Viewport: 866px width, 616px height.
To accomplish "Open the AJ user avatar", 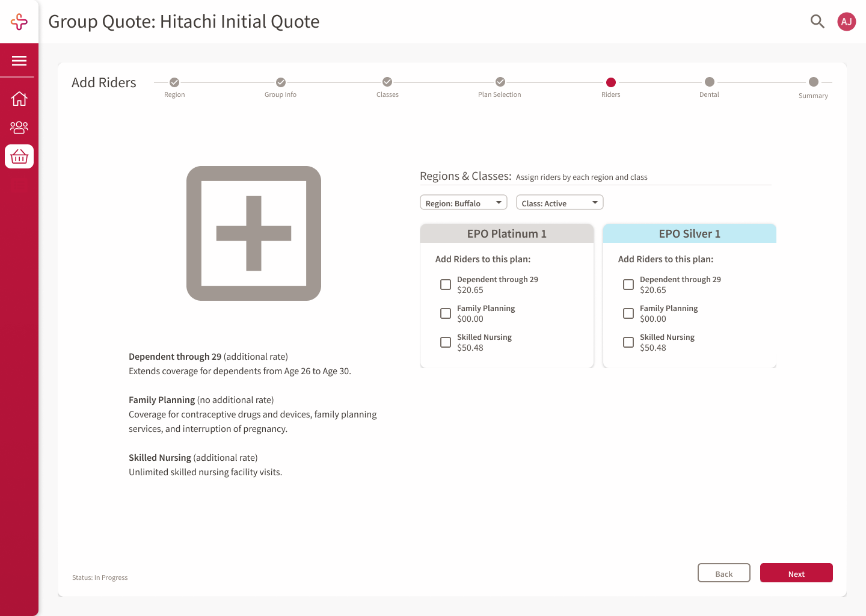I will [847, 22].
